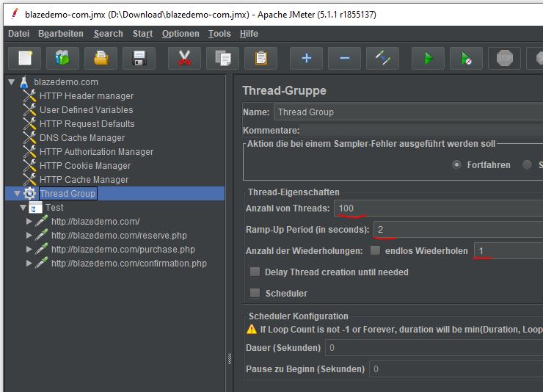Click the Paste clipboard icon
Viewport: 543px width, 392px height.
[260, 58]
